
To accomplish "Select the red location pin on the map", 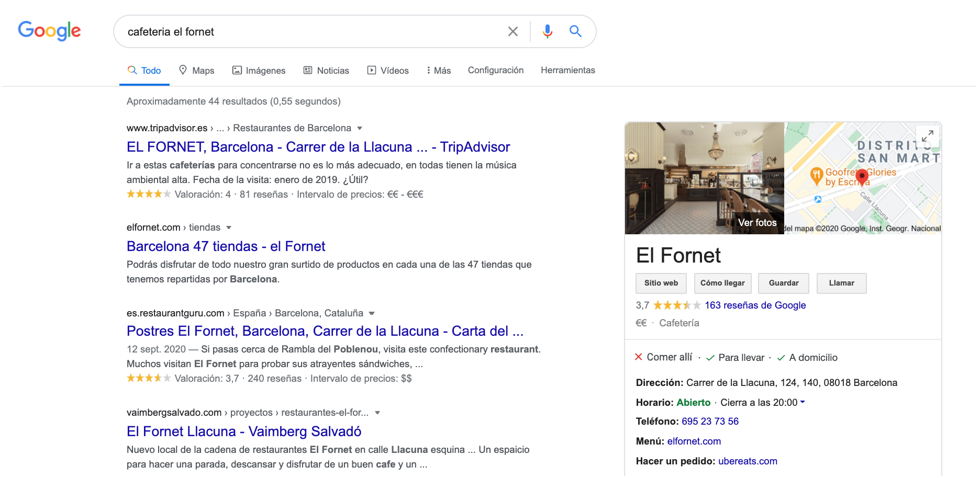I will click(x=862, y=177).
